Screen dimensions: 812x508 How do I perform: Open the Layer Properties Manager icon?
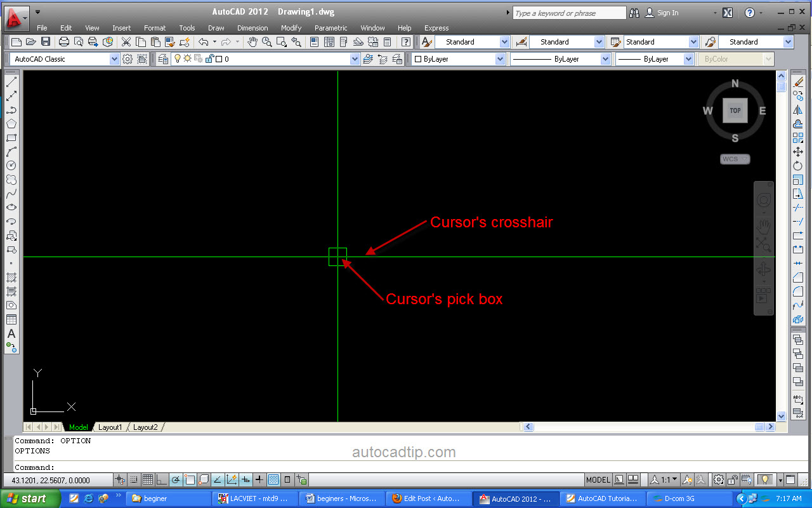[163, 59]
